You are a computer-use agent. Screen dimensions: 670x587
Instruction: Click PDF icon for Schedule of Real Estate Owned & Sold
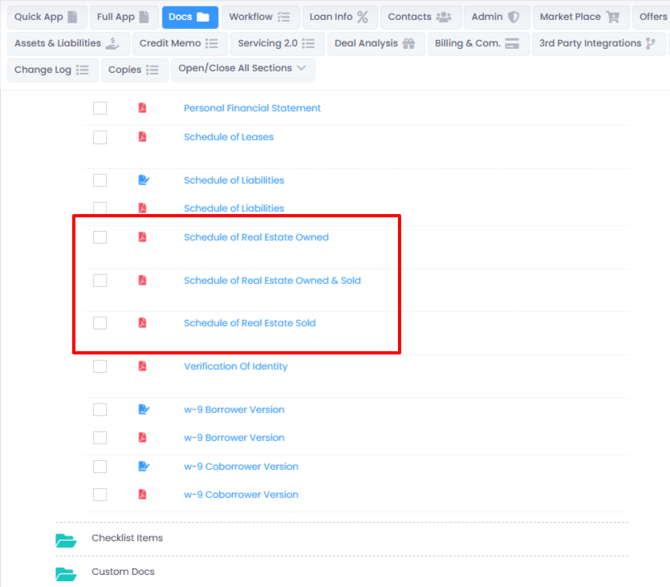pyautogui.click(x=142, y=281)
